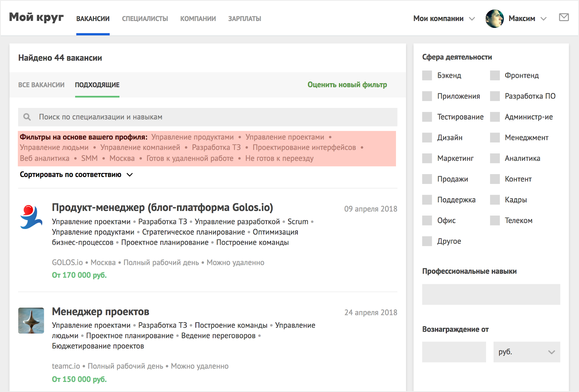The image size is (579, 392).
Task: Click the Управление компанией filter tag
Action: 140,147
